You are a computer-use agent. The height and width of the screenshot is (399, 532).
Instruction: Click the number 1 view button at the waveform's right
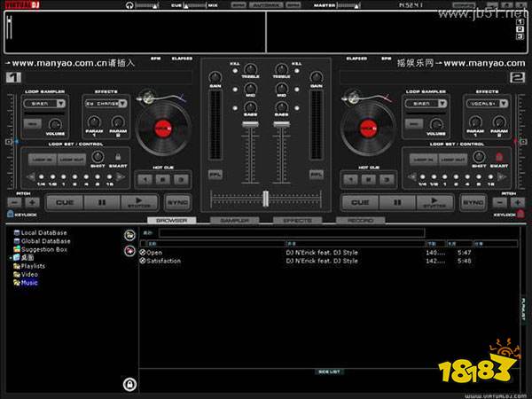tap(520, 21)
